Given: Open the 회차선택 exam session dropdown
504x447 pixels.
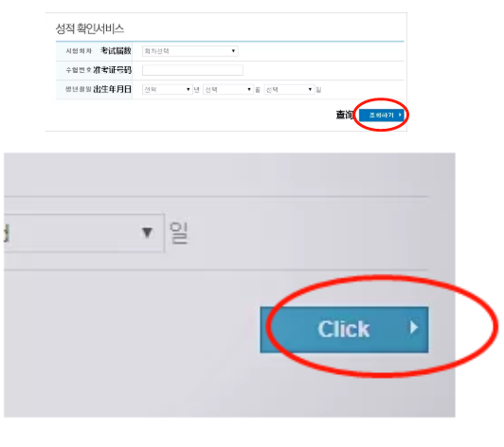Looking at the screenshot, I should [190, 51].
